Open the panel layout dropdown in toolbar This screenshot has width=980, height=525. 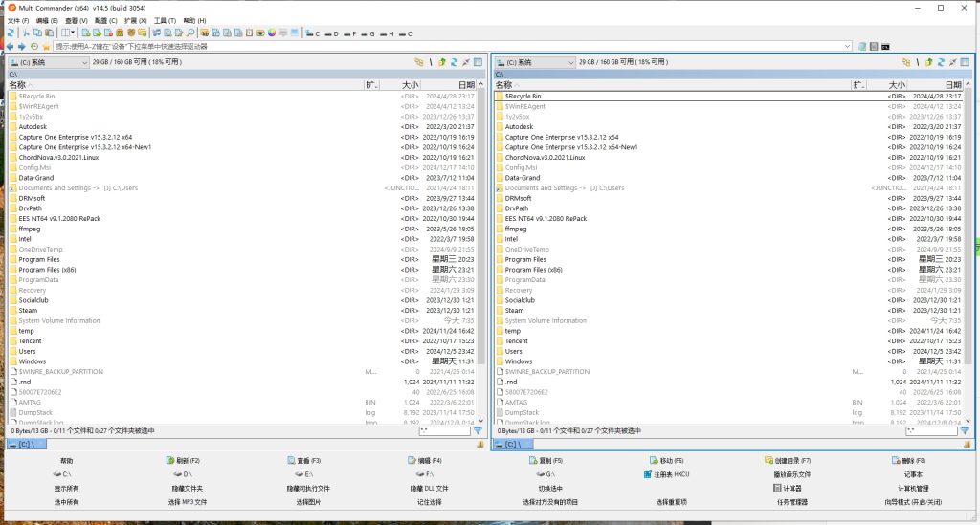(68, 33)
